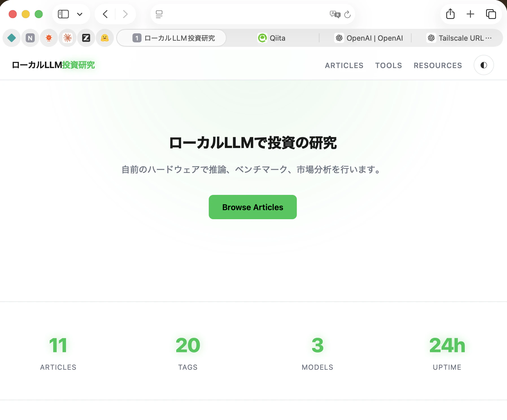Open the hugging face emoji pinned tab

pyautogui.click(x=105, y=38)
